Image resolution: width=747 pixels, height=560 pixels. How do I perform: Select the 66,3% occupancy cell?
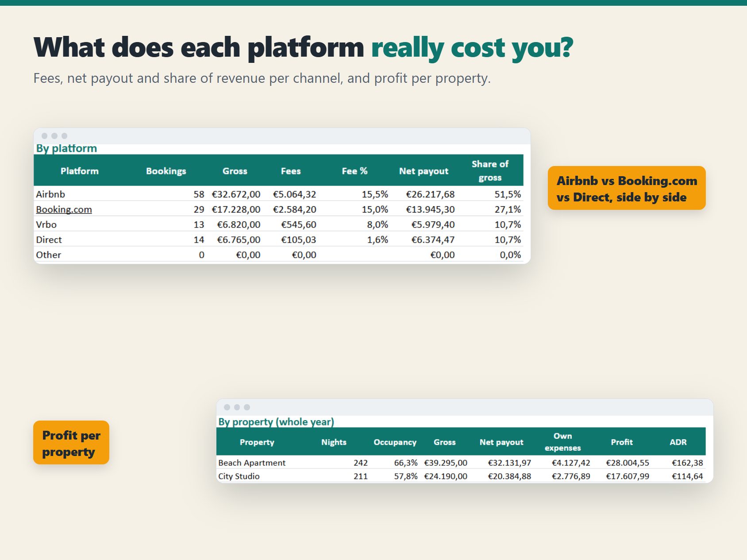click(406, 463)
